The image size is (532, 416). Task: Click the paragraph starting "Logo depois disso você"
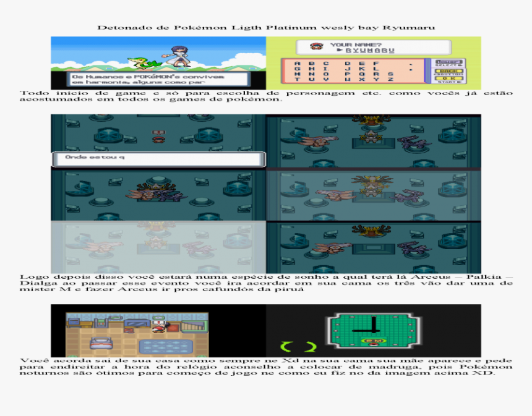click(266, 282)
